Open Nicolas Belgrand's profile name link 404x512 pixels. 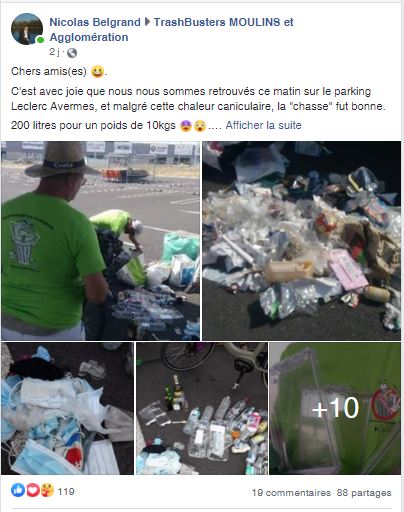point(95,22)
